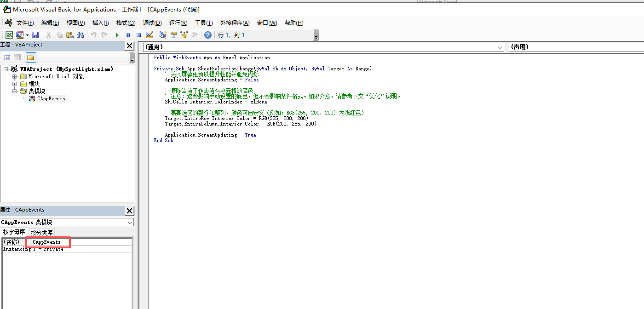Switch to the 按字母序 tab
644x309 pixels.
(14, 232)
